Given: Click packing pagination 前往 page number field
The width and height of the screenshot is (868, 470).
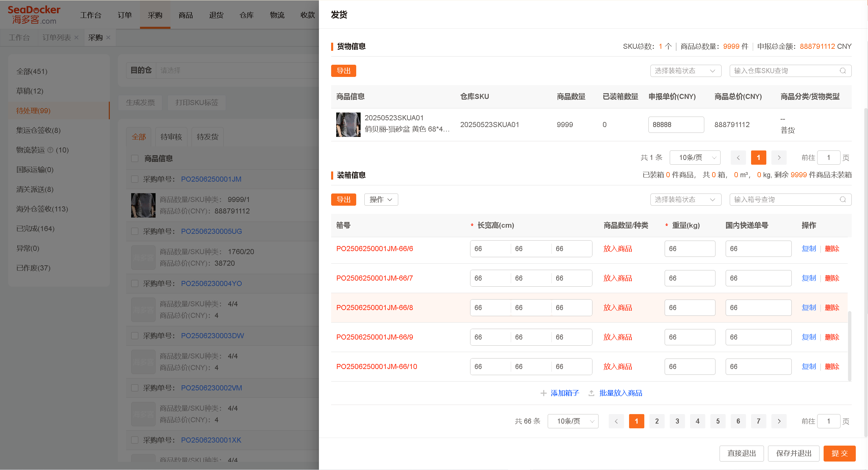Looking at the screenshot, I should pyautogui.click(x=828, y=421).
